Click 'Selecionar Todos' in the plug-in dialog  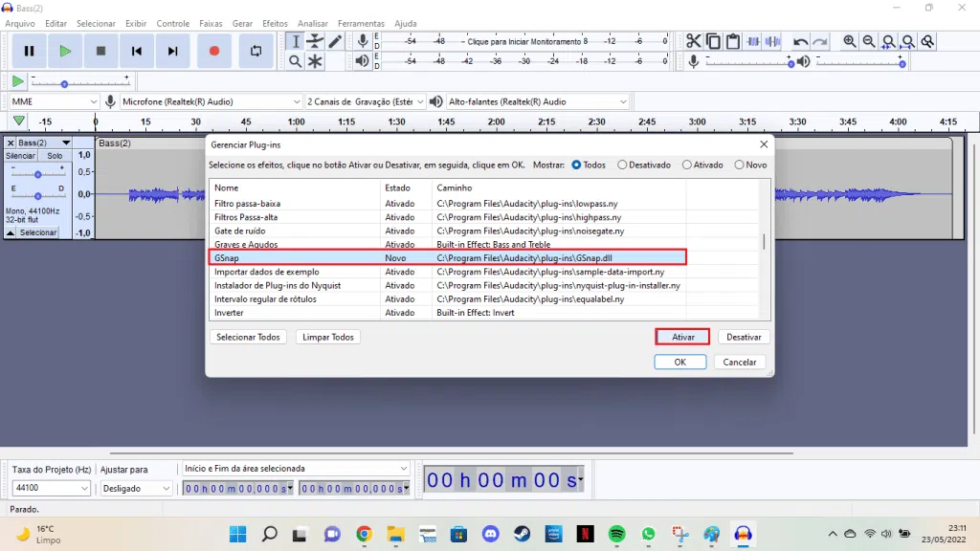(x=248, y=336)
